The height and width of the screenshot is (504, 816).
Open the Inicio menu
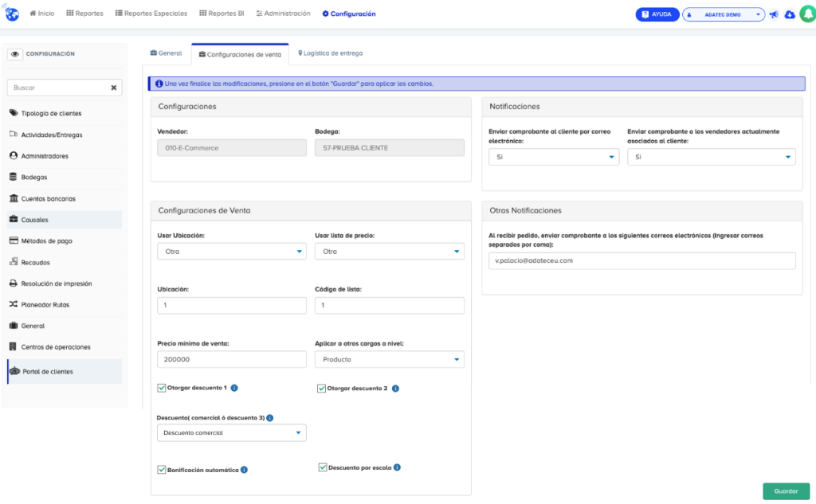click(42, 14)
